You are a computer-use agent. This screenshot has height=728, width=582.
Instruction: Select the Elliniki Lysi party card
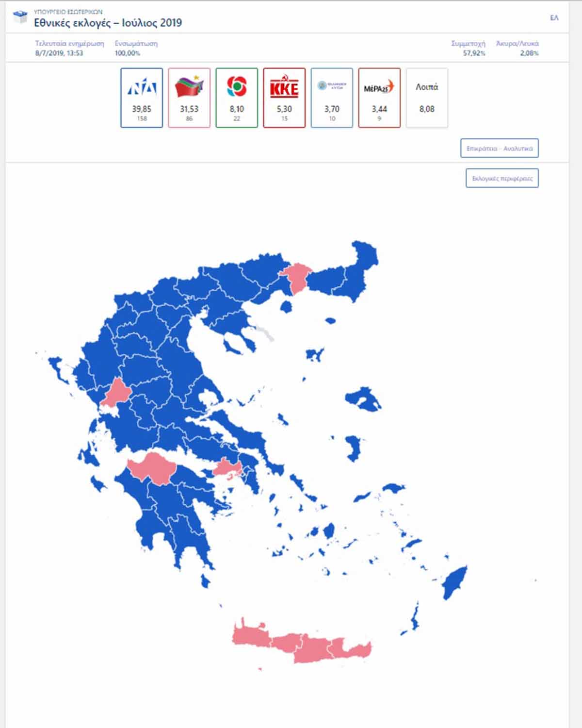[x=332, y=98]
